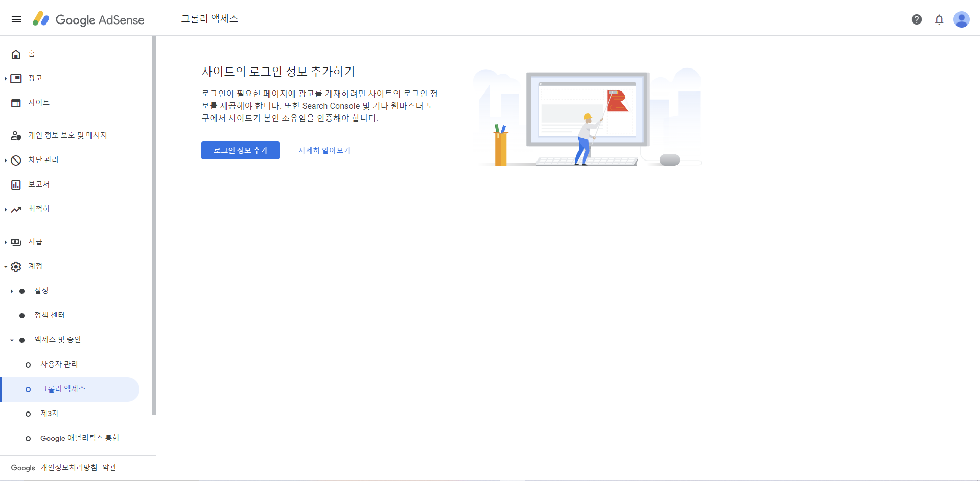
Task: Follow the 자세히 알아보기 link
Action: point(324,150)
